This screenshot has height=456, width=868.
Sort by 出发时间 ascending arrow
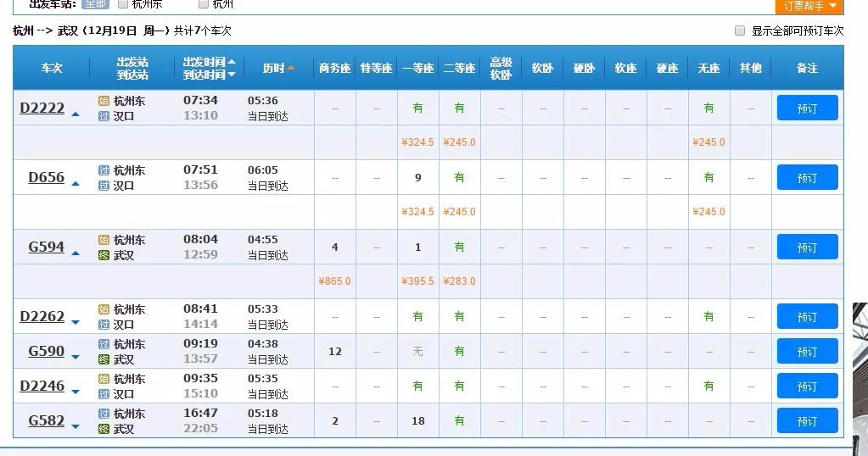pyautogui.click(x=232, y=61)
